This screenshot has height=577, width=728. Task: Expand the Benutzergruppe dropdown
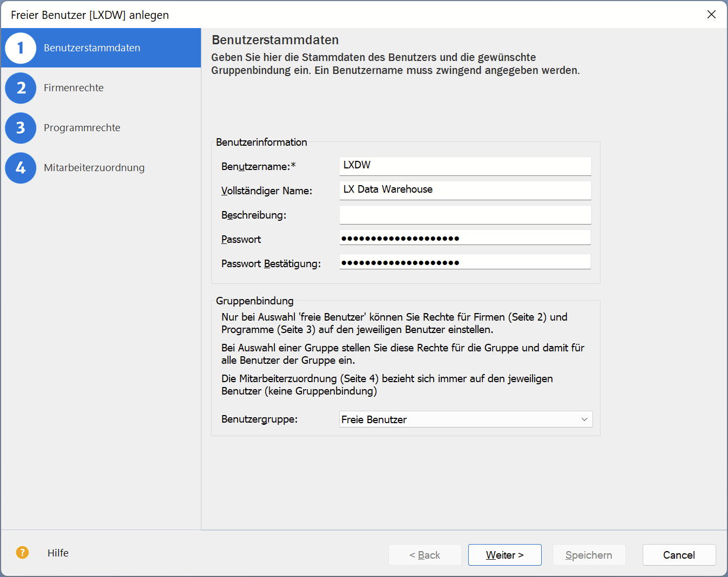click(x=466, y=419)
